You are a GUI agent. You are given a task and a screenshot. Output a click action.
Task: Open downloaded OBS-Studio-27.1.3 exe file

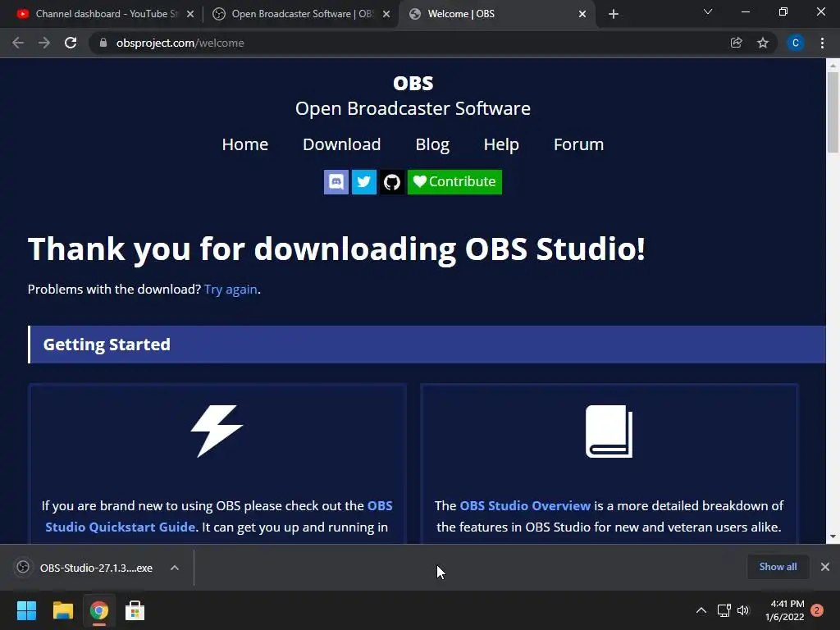tap(84, 568)
